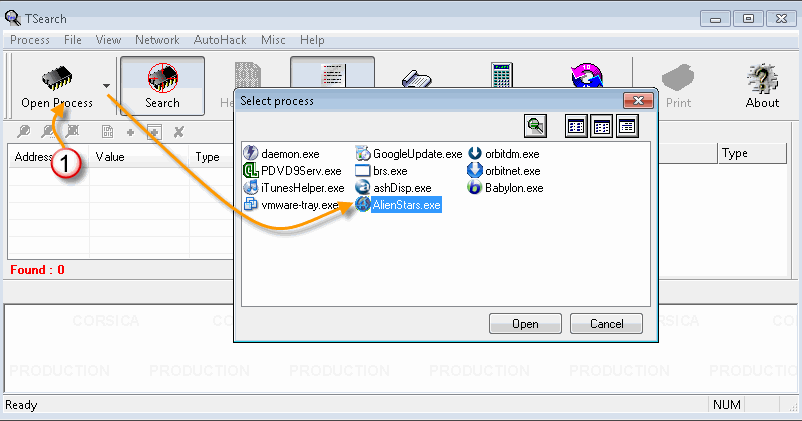The image size is (802, 421).
Task: Open the View menu
Action: tap(108, 40)
